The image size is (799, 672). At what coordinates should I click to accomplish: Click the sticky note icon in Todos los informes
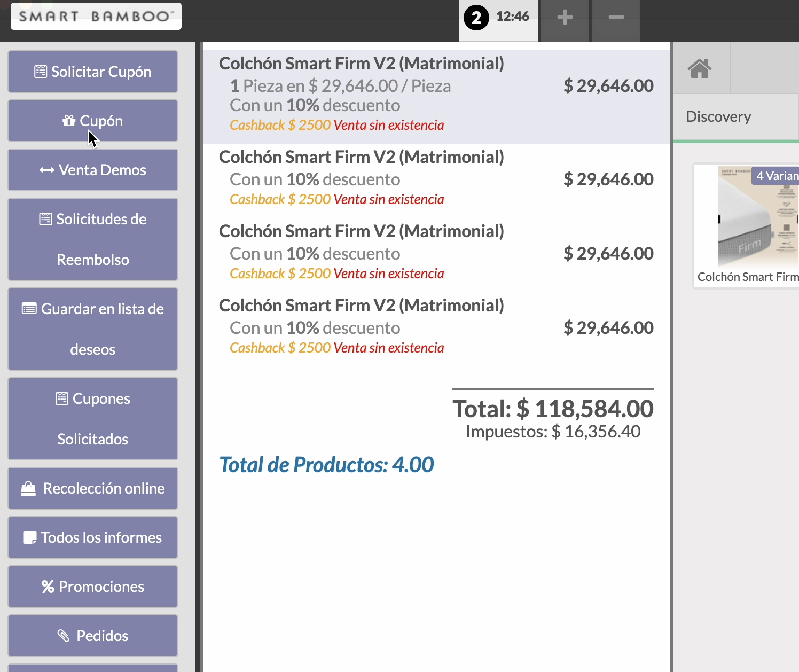click(30, 537)
